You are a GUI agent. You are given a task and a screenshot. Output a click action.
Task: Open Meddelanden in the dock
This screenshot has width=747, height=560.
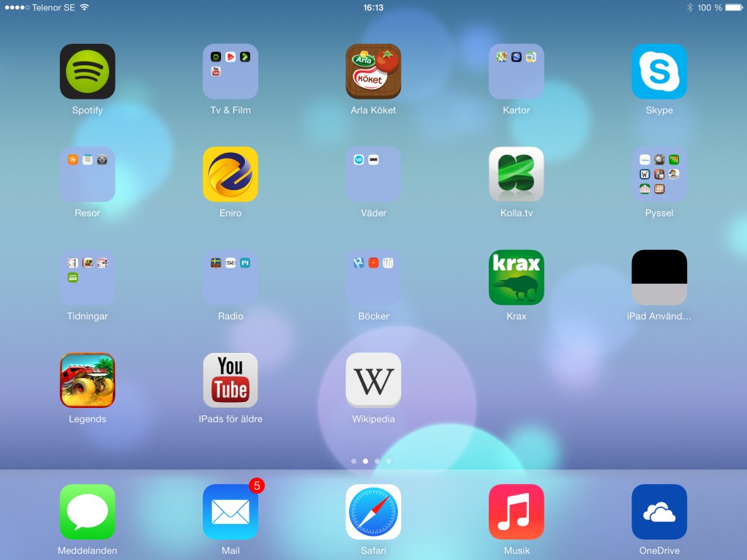pos(87,512)
